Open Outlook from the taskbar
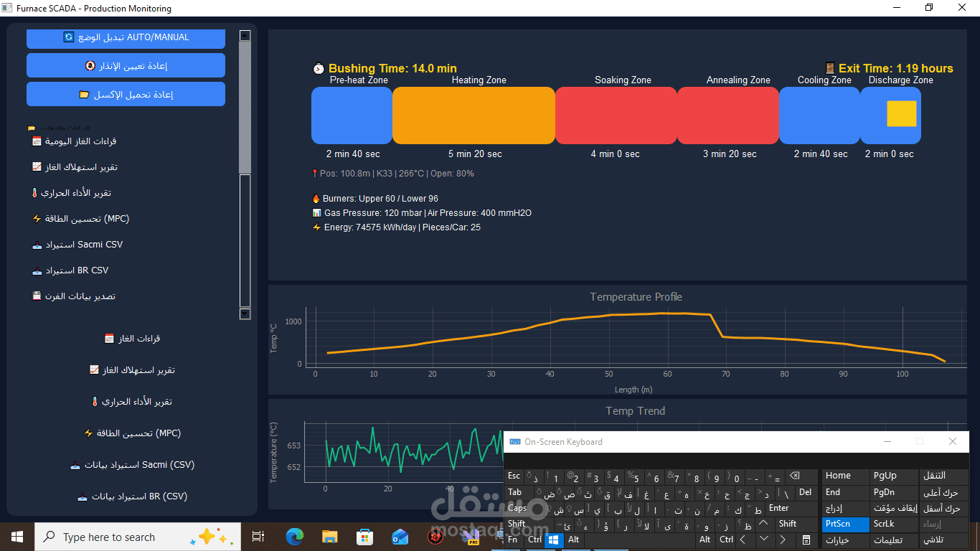Screen dimensions: 980x551 point(400,537)
